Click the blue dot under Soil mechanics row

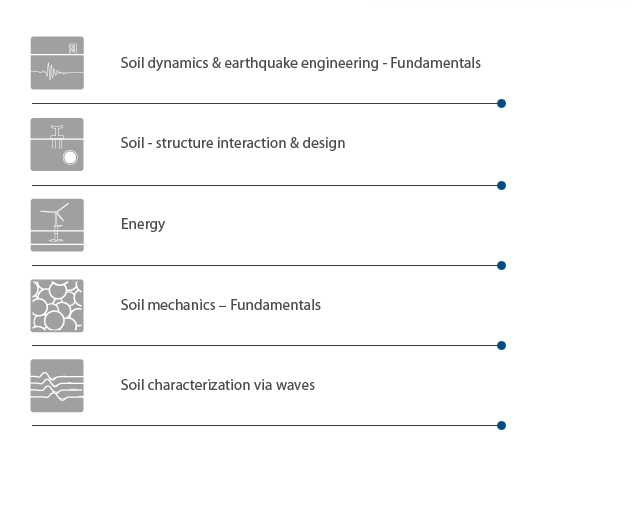(502, 346)
